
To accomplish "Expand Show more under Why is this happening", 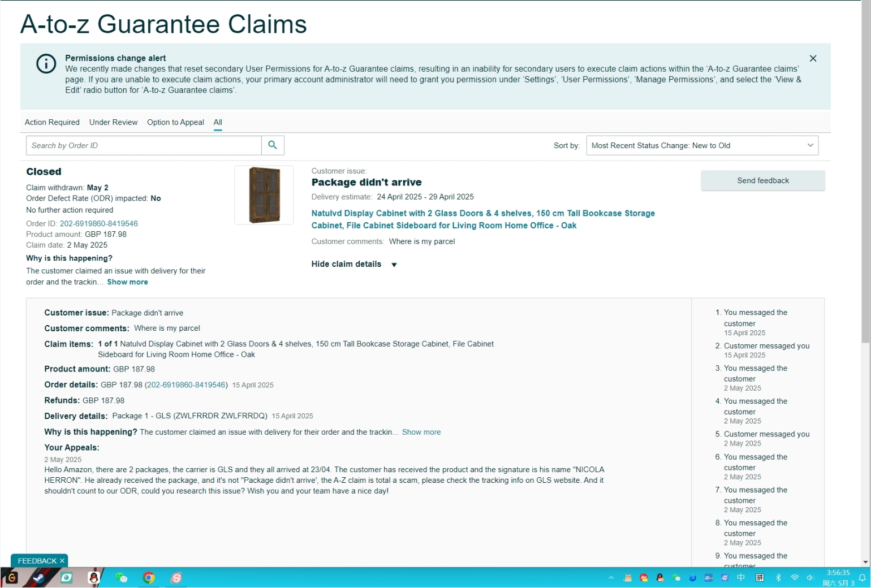I will click(127, 282).
